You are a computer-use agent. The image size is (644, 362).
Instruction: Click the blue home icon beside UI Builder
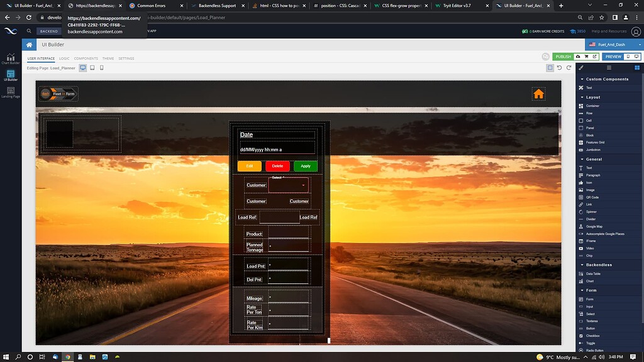coord(29,45)
